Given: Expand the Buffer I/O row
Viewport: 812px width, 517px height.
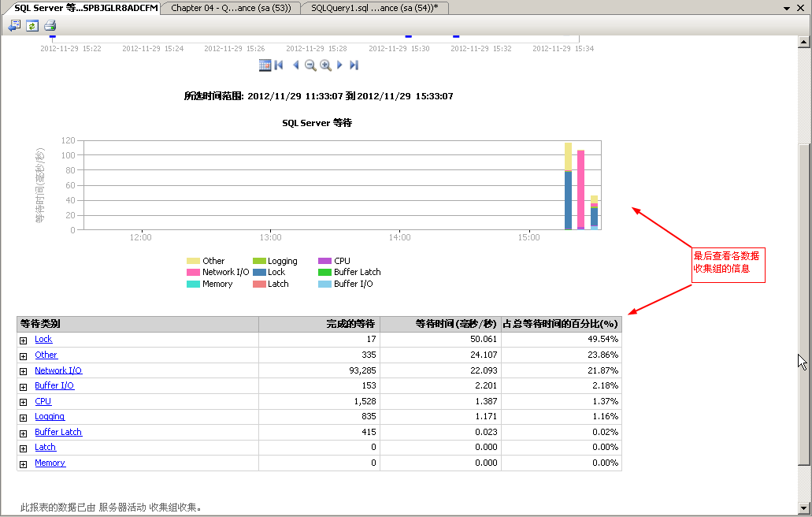Looking at the screenshot, I should pos(24,387).
